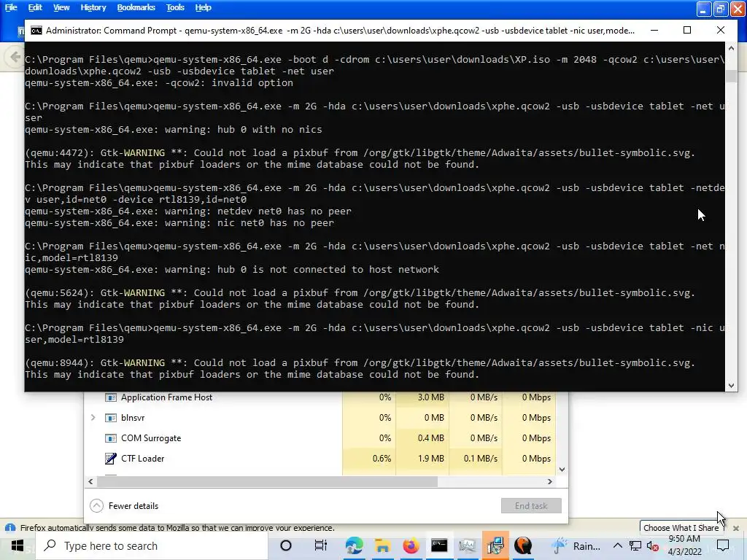Go back in Firefox
The width and height of the screenshot is (747, 560).
pyautogui.click(x=15, y=57)
